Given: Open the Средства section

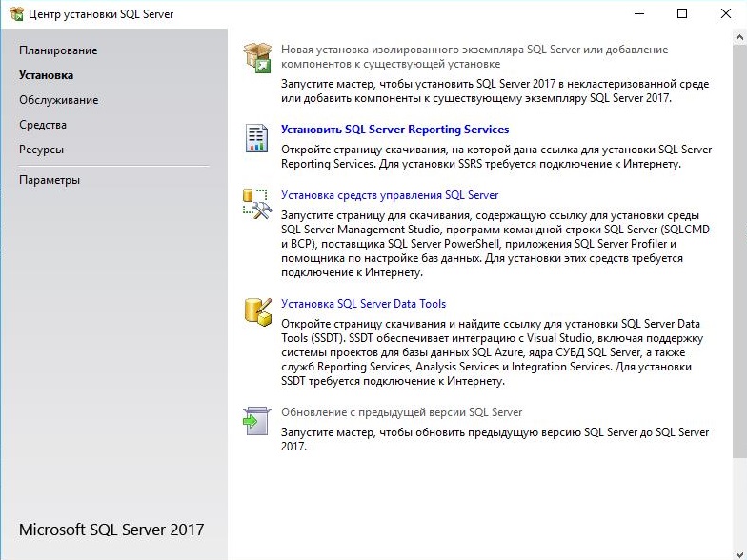Looking at the screenshot, I should coord(43,125).
